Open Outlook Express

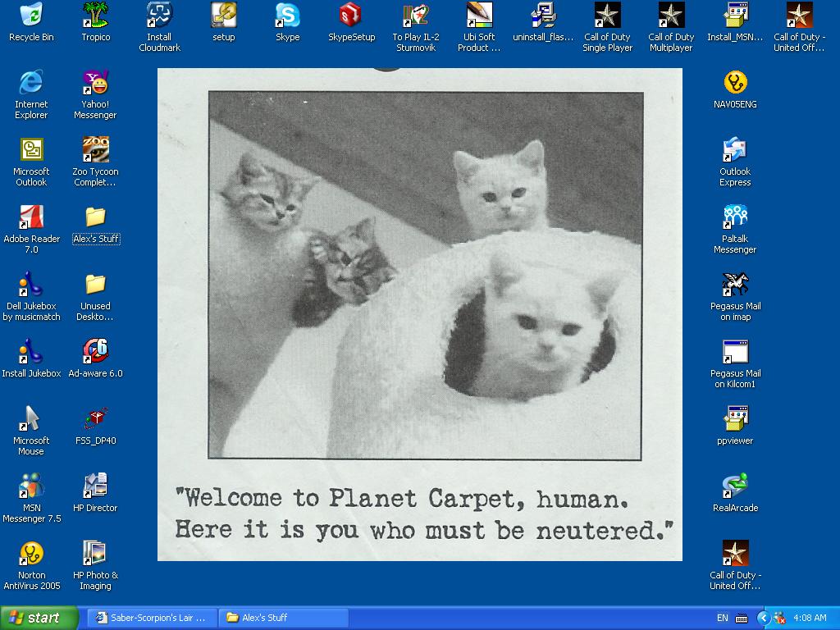point(735,150)
